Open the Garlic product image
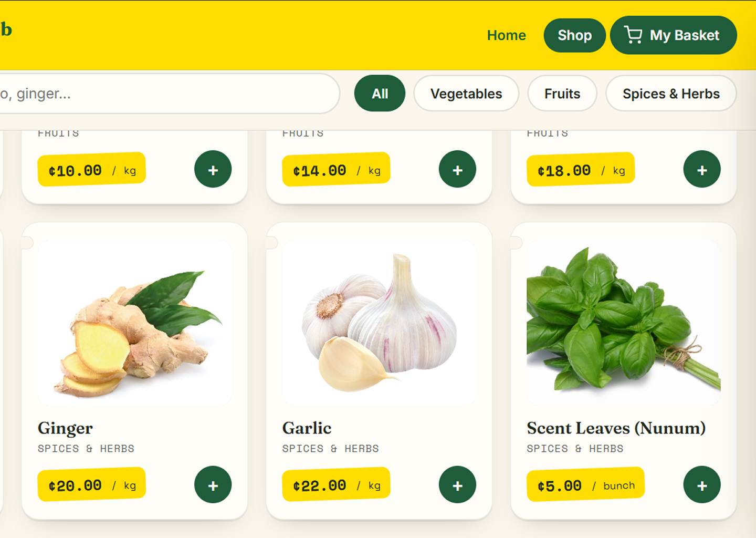 (379, 323)
